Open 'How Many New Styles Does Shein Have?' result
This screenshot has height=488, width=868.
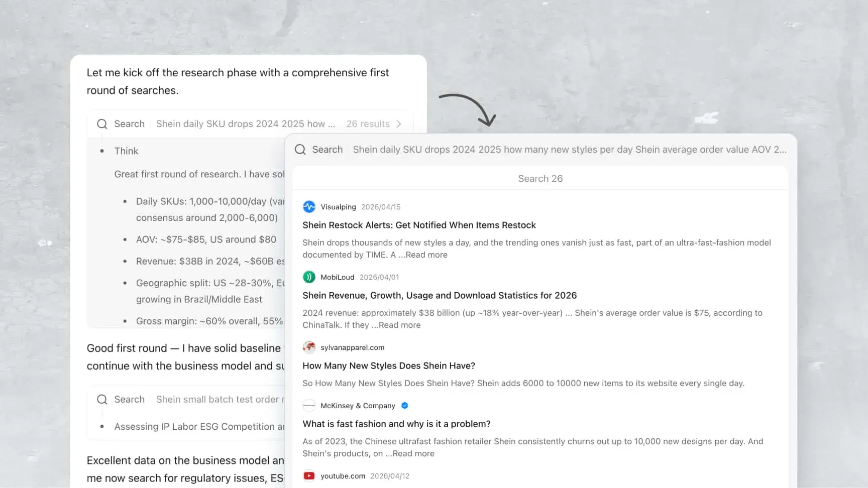point(389,366)
